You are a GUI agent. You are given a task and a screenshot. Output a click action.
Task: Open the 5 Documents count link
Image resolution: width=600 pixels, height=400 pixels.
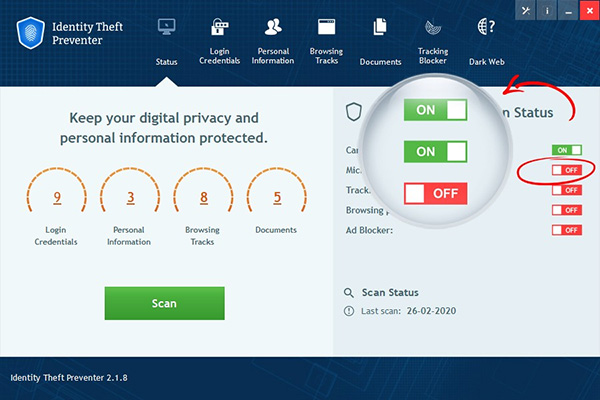(x=277, y=197)
